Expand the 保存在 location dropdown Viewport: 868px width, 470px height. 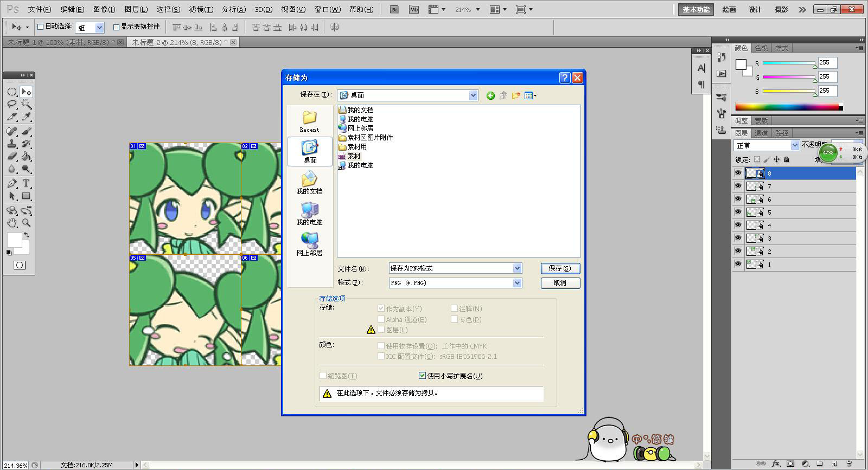tap(473, 95)
